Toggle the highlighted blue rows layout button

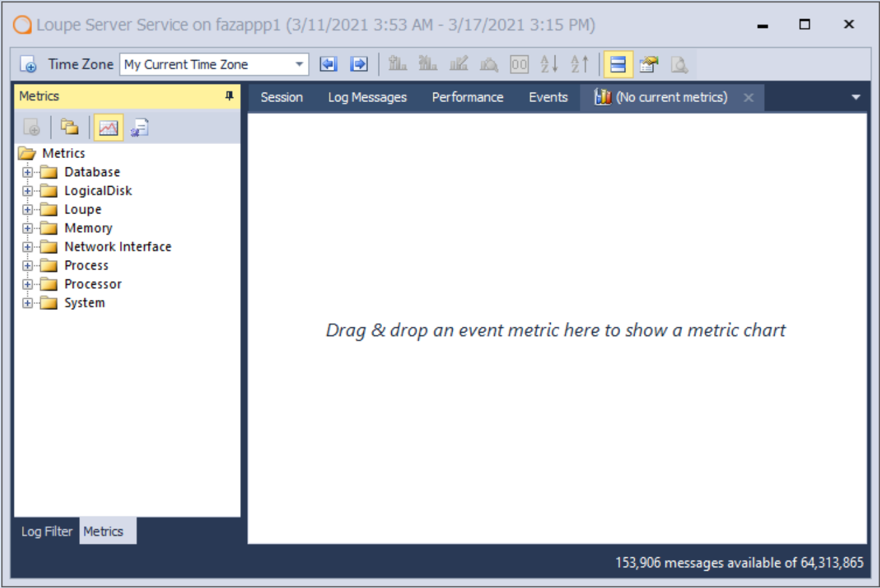618,65
